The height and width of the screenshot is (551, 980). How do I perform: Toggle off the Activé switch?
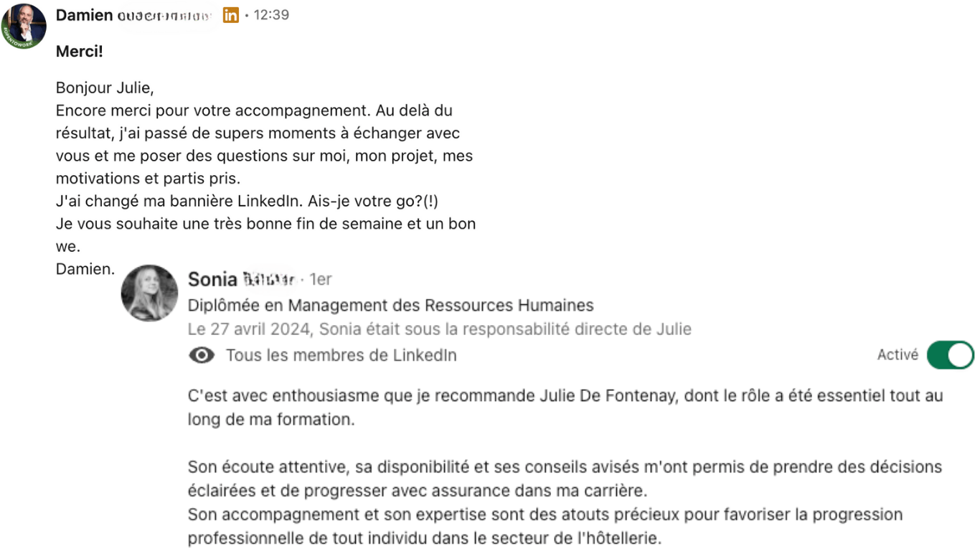click(x=950, y=355)
